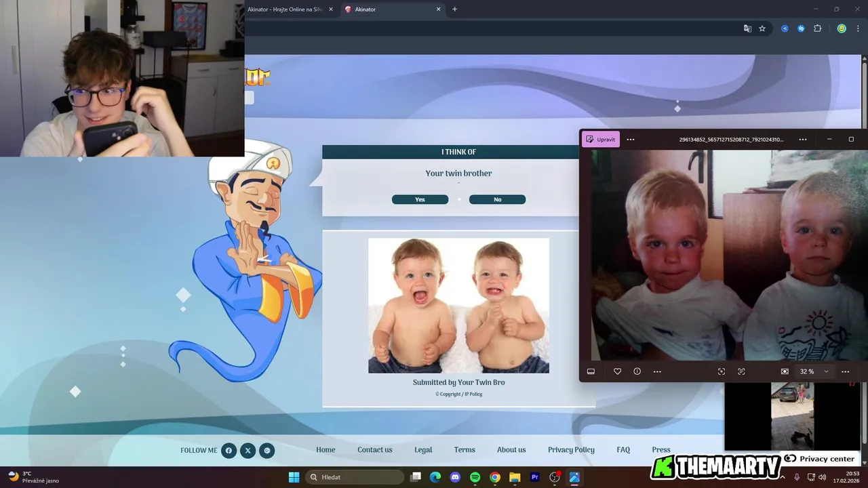Expand the 32 % zoom dropdown
The image size is (868, 488).
click(814, 371)
